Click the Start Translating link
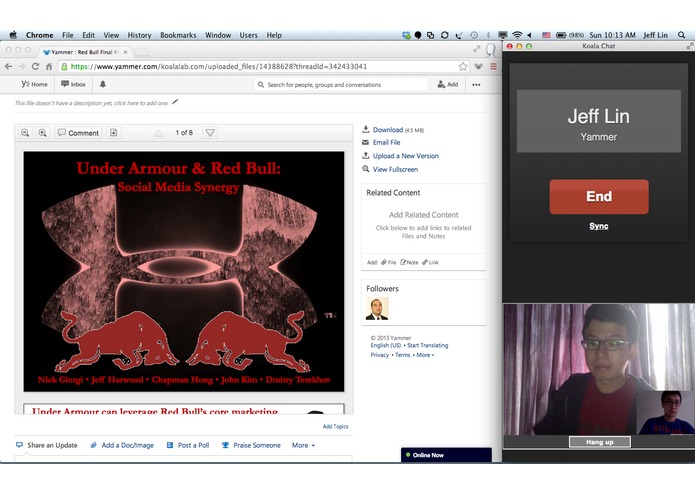Viewport: 695px width, 494px height. click(427, 345)
